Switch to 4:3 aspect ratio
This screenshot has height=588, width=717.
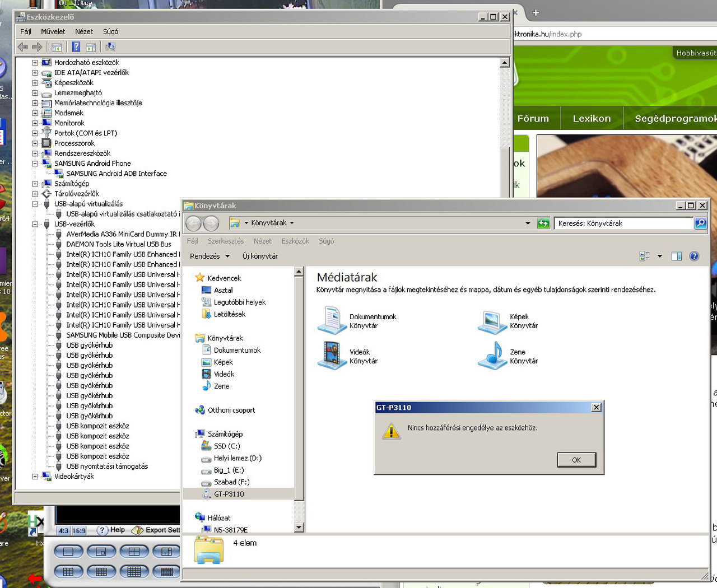[x=63, y=530]
